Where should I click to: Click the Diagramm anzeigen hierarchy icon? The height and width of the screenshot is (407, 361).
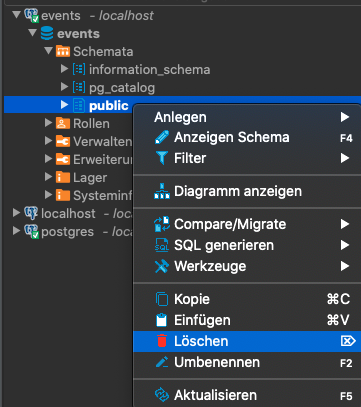pos(162,191)
